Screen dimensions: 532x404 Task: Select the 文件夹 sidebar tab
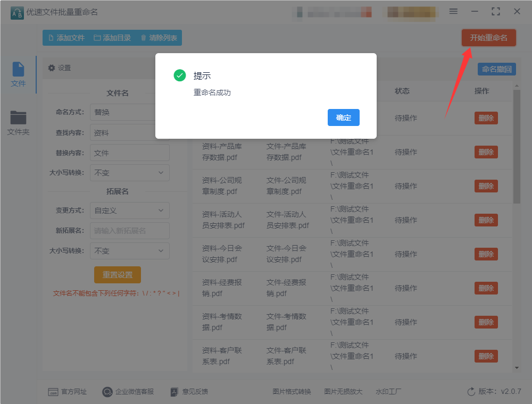[18, 123]
